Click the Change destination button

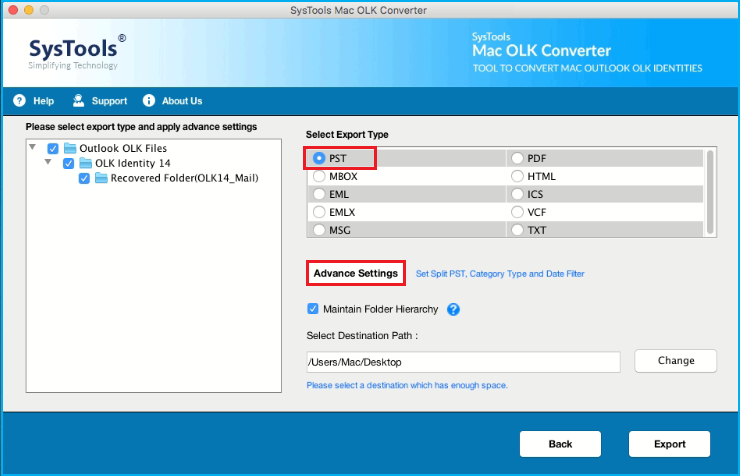676,361
